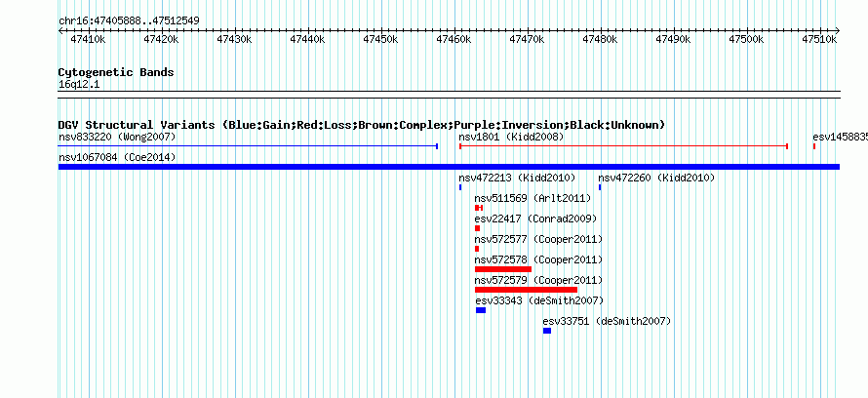Click the right arrowhead of the ruler
Screen dimensions: 868x398
tap(838, 31)
